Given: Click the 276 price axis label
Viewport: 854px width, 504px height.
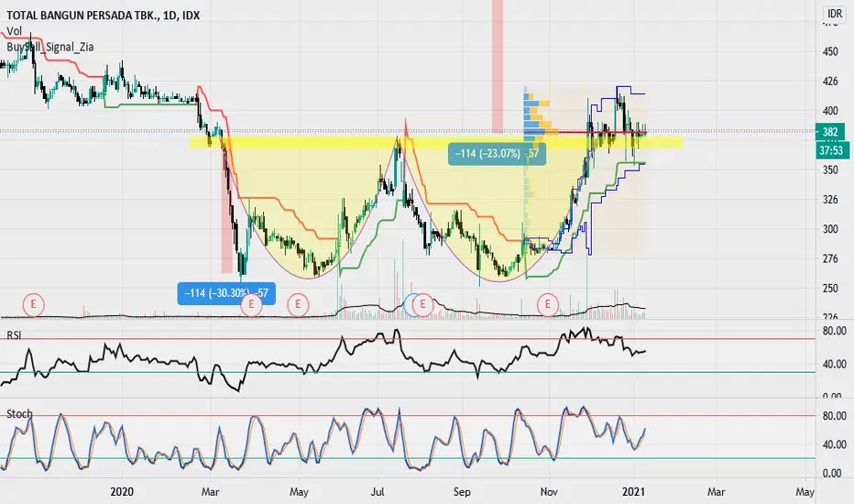Looking at the screenshot, I should point(830,258).
